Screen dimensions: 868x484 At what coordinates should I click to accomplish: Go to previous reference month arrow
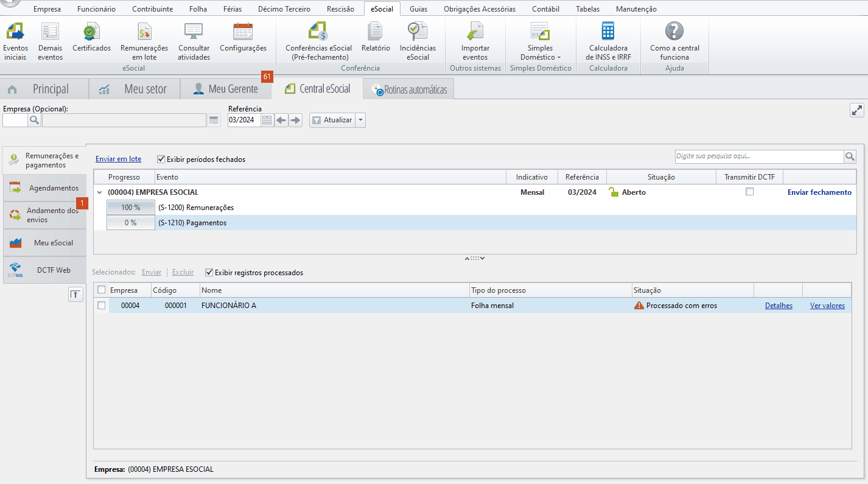[281, 121]
